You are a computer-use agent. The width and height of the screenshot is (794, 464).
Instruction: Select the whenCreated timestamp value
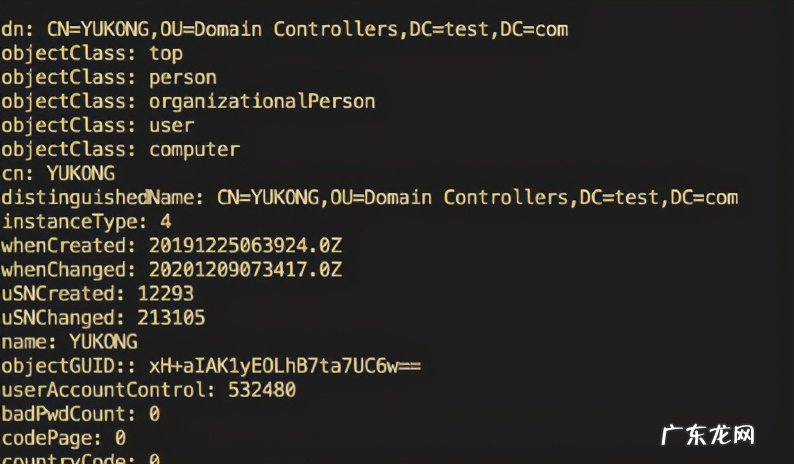[x=245, y=245]
